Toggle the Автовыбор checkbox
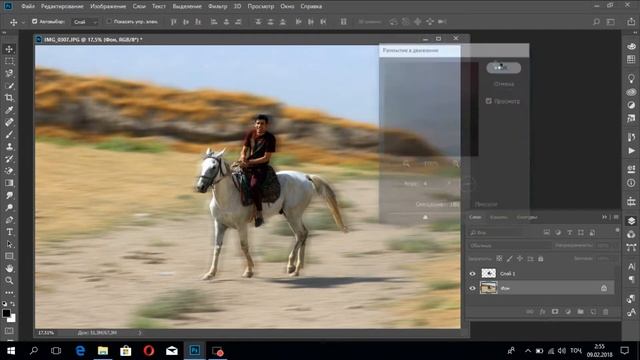The height and width of the screenshot is (360, 640). pyautogui.click(x=34, y=21)
